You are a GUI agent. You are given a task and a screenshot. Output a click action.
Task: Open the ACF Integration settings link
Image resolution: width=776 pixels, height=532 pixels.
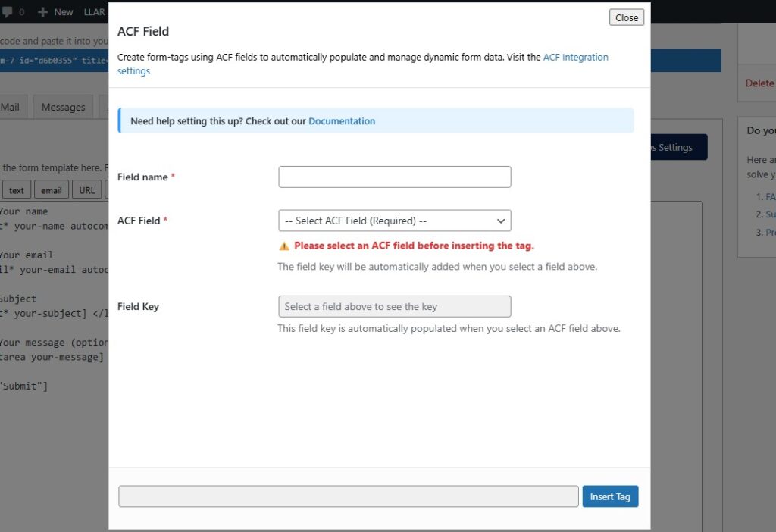575,57
